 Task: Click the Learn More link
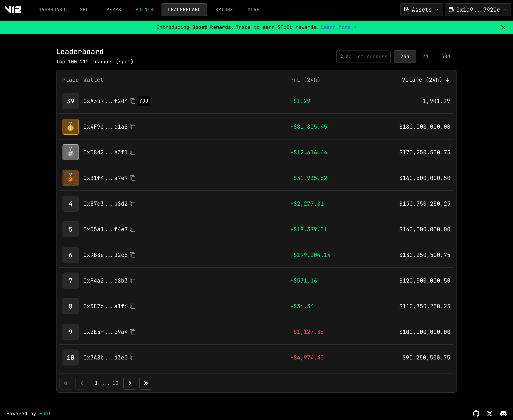click(x=338, y=27)
